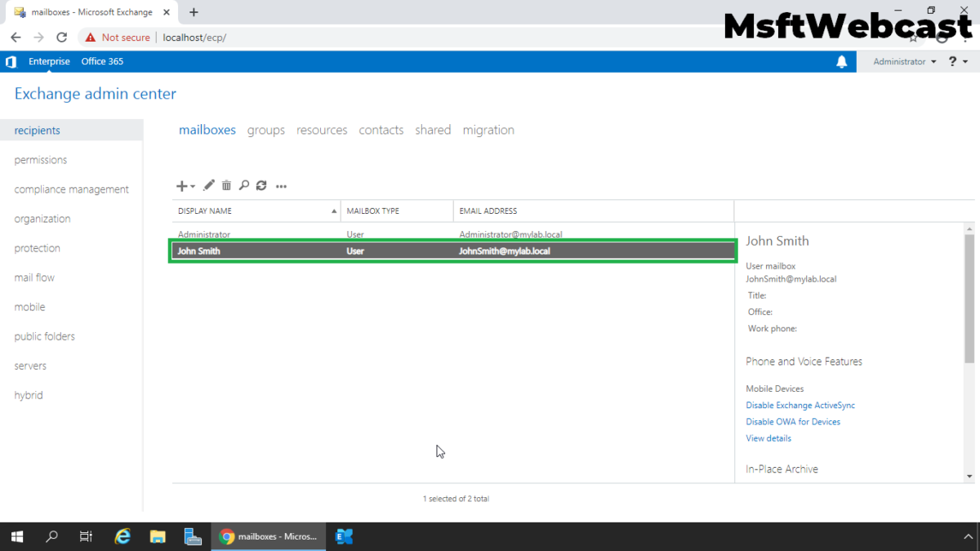Open the search magnifier icon
Viewport: 980px width, 551px height.
[244, 185]
